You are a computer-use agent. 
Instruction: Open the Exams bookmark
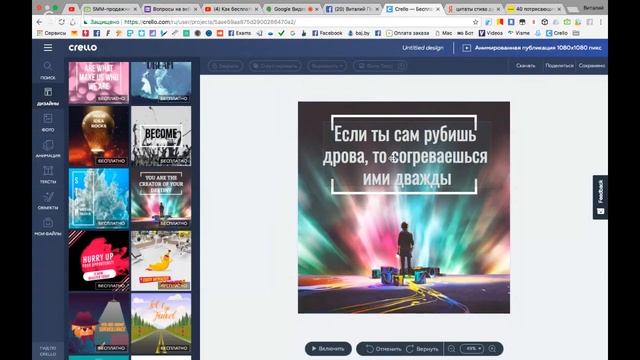pyautogui.click(x=240, y=33)
